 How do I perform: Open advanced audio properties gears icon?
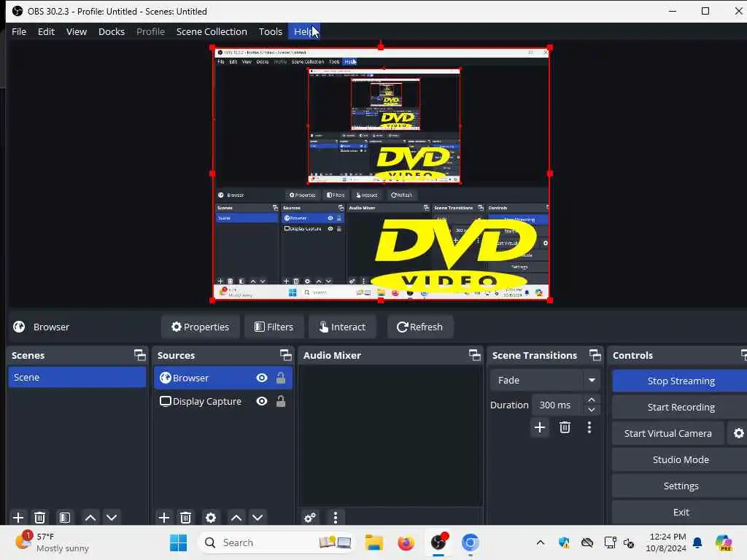click(x=309, y=517)
